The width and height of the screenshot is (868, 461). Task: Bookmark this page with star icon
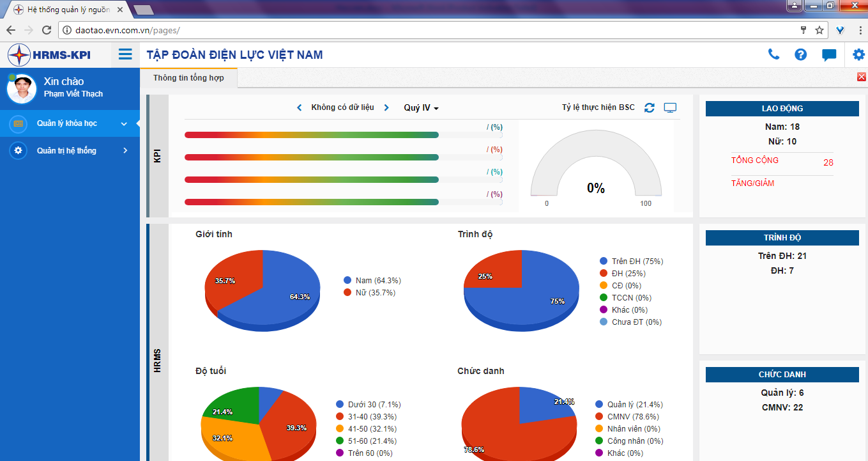tap(819, 30)
